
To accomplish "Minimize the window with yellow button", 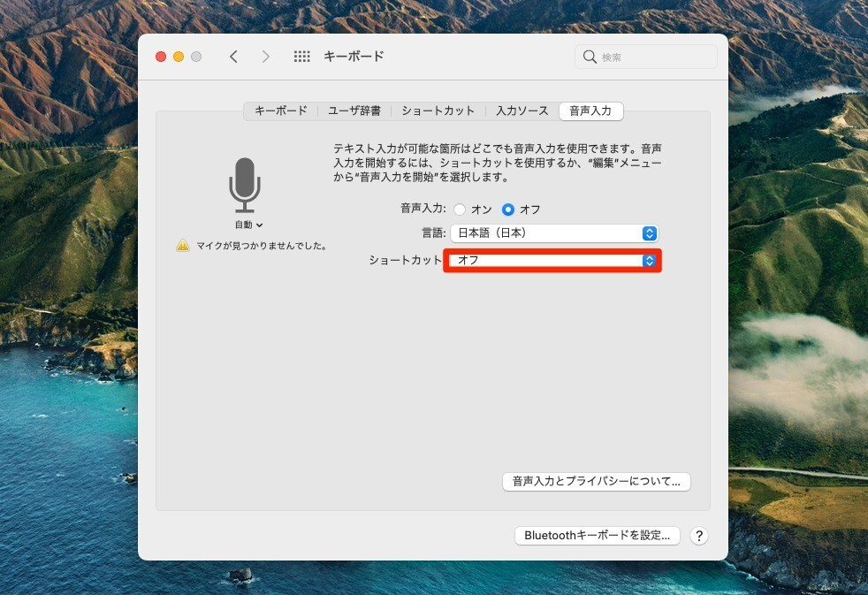I will pyautogui.click(x=179, y=57).
